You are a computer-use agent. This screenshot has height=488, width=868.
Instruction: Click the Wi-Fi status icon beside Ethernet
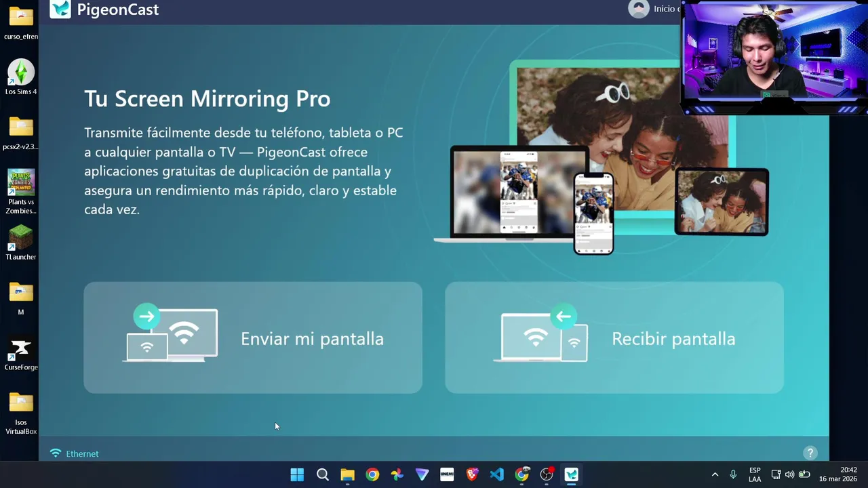(x=56, y=453)
